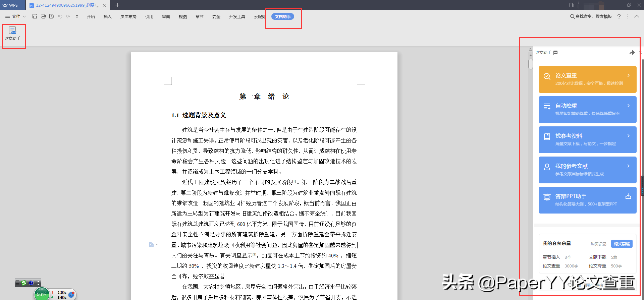This screenshot has height=300, width=644.
Task: Switch to the 章节 tab
Action: 200,17
